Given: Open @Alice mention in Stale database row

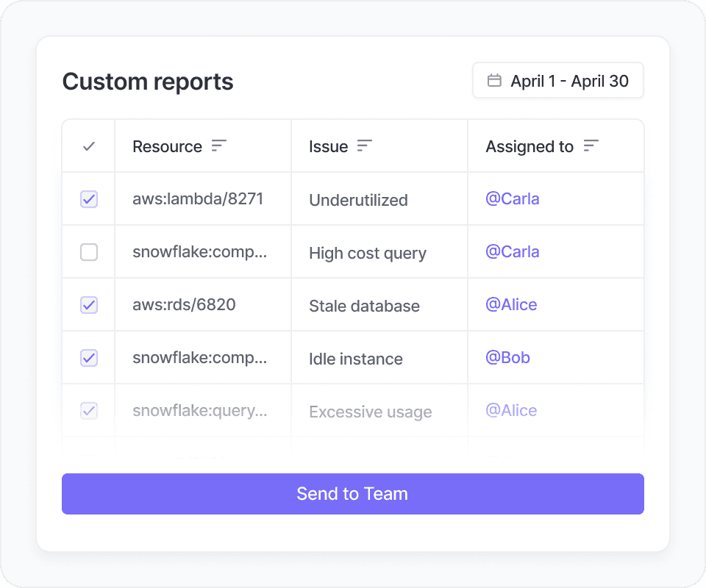Looking at the screenshot, I should pyautogui.click(x=511, y=305).
